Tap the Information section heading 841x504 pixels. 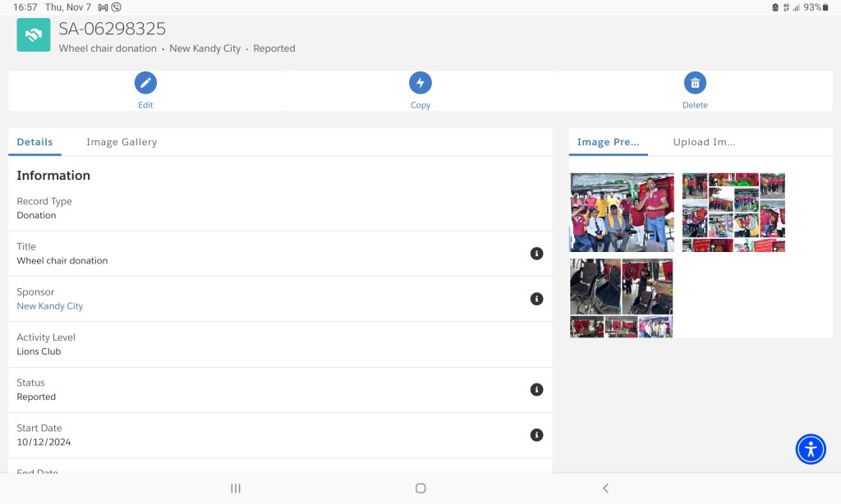pos(53,176)
